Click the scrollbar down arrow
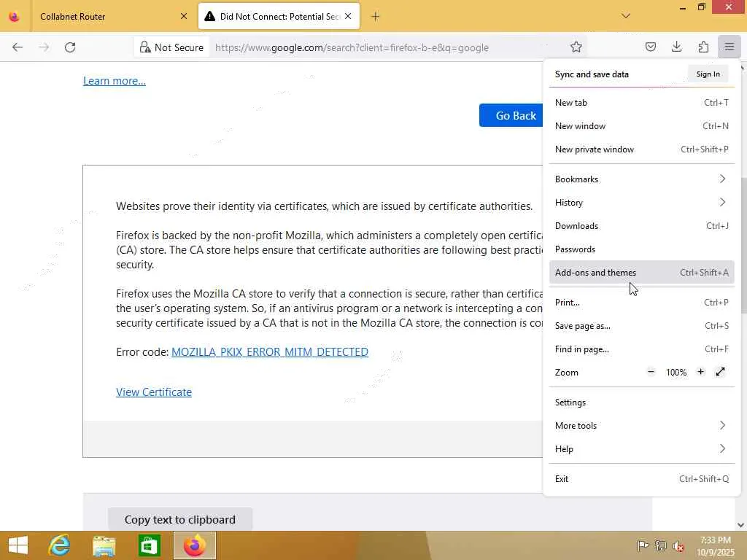 pyautogui.click(x=741, y=525)
